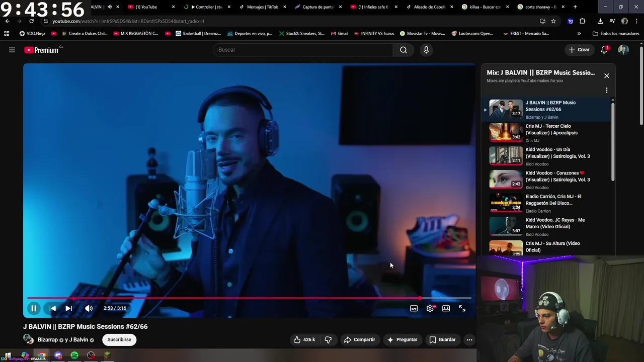Screen dimensions: 644x362
Task: Click the search magnifier button
Action: click(404, 50)
